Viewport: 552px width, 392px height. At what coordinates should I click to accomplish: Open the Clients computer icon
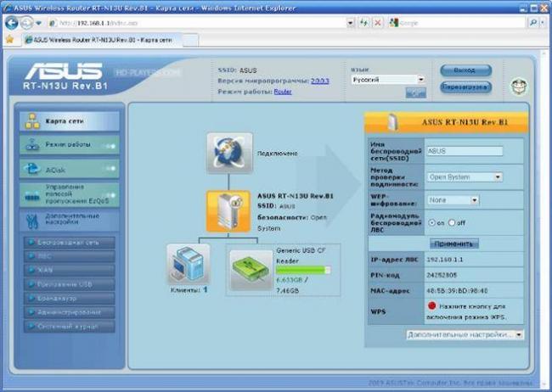click(189, 264)
